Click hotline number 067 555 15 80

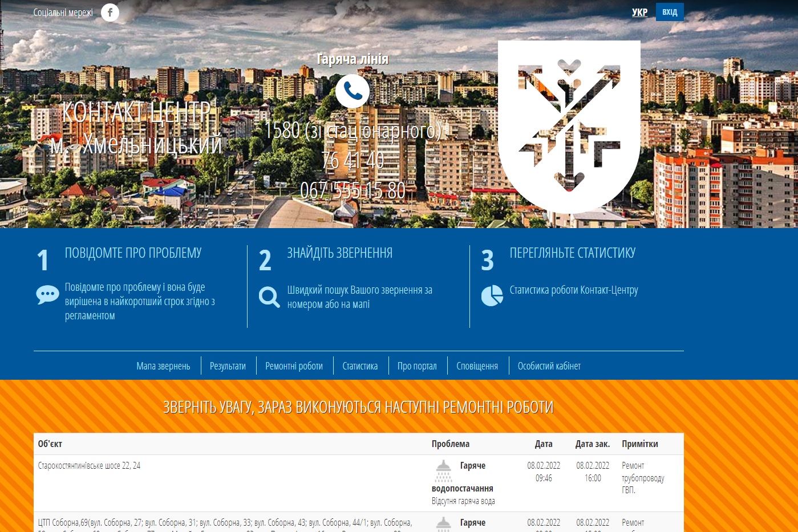pos(353,190)
